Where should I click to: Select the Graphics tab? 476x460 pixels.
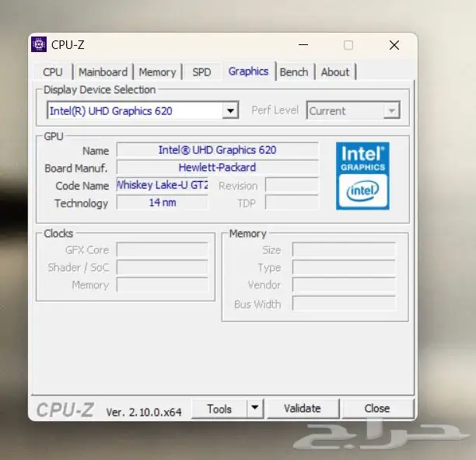(248, 71)
